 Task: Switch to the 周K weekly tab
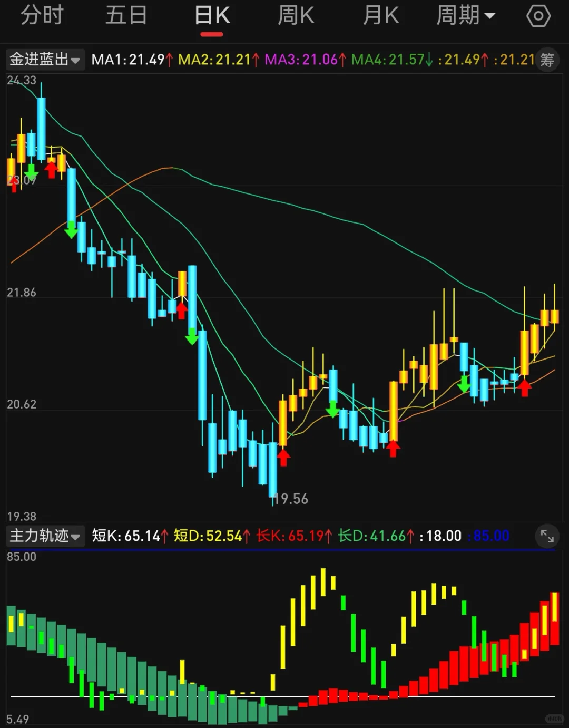[x=296, y=15]
